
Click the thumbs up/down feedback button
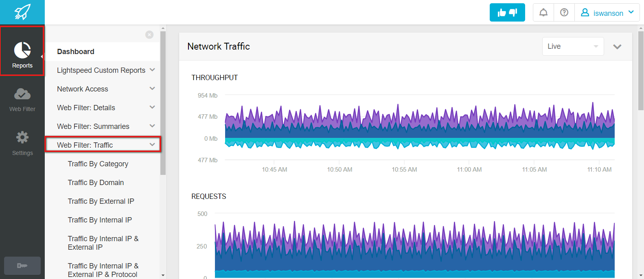[x=507, y=13]
